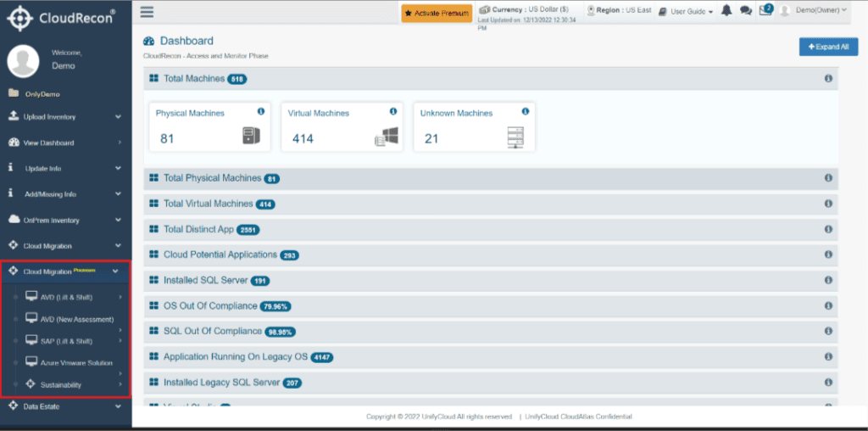The height and width of the screenshot is (431, 868).
Task: Click info icon on Total Machines header
Action: [x=828, y=79]
